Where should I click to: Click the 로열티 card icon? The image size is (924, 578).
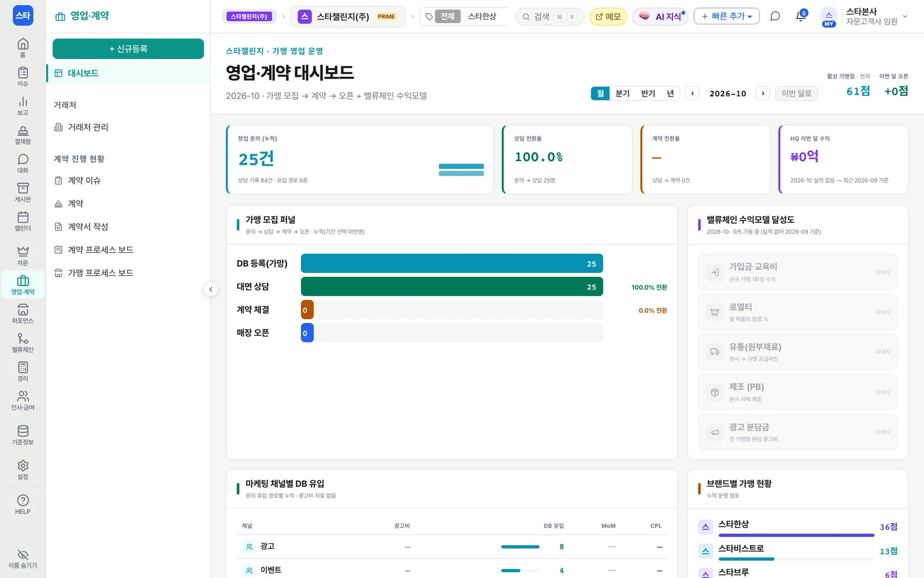point(714,312)
